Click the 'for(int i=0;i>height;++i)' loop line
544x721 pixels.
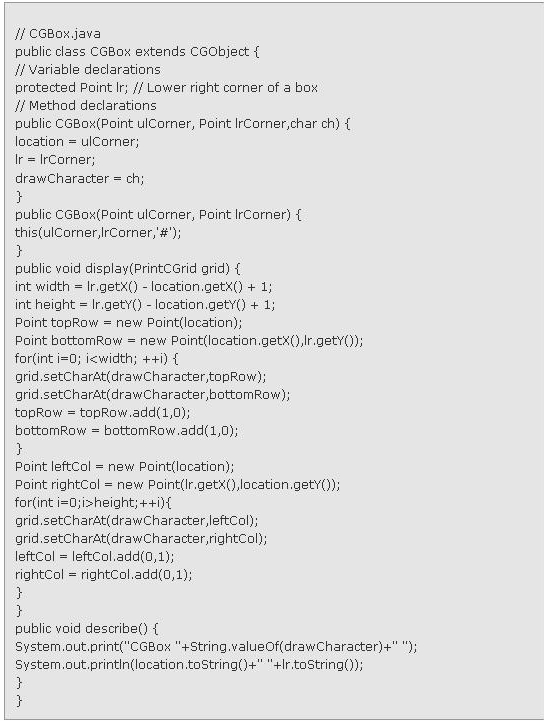click(93, 503)
